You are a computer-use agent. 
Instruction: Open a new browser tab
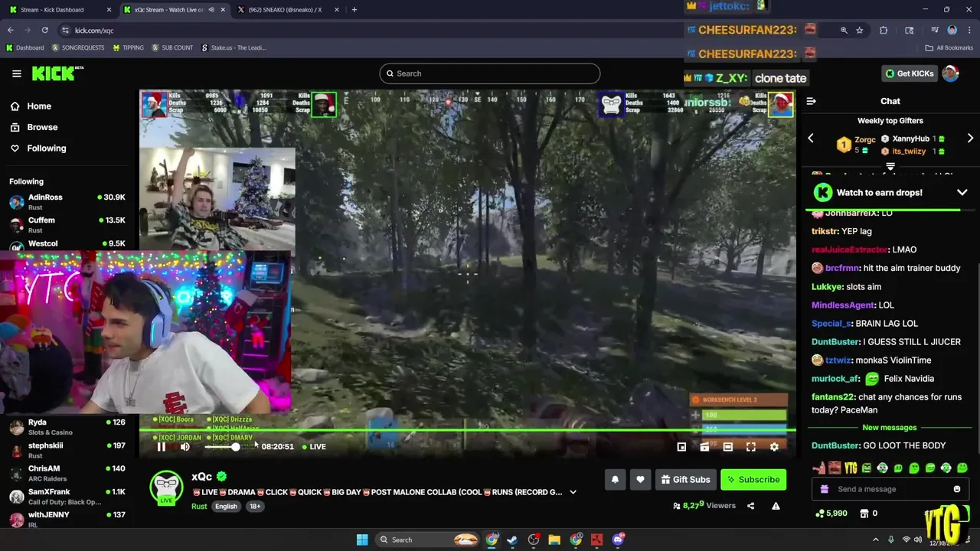(354, 10)
